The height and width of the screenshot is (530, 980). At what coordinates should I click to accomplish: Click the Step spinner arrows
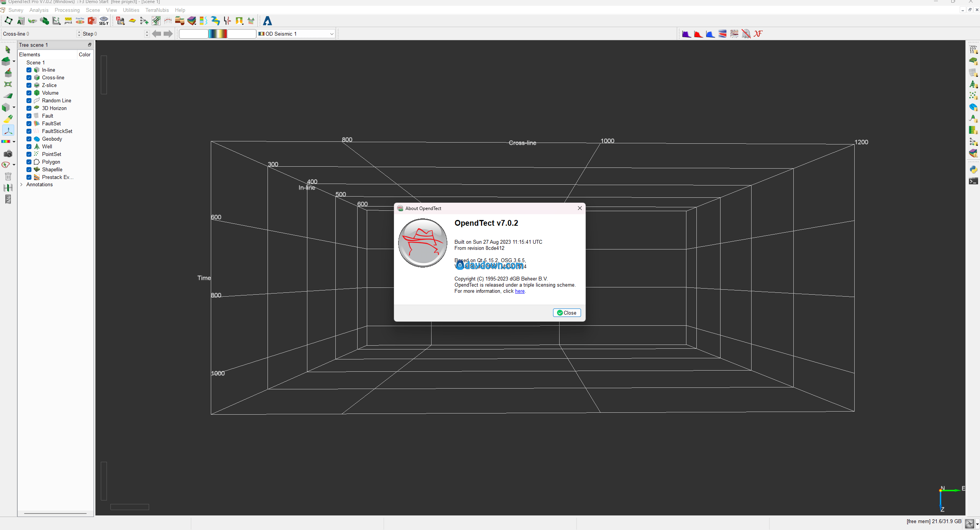click(147, 34)
